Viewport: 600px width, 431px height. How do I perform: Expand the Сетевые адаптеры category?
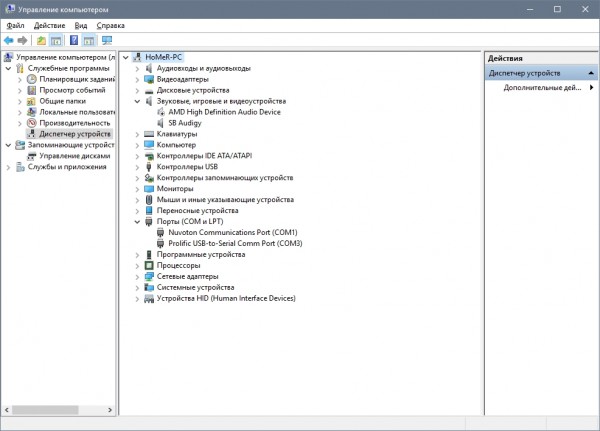(137, 276)
